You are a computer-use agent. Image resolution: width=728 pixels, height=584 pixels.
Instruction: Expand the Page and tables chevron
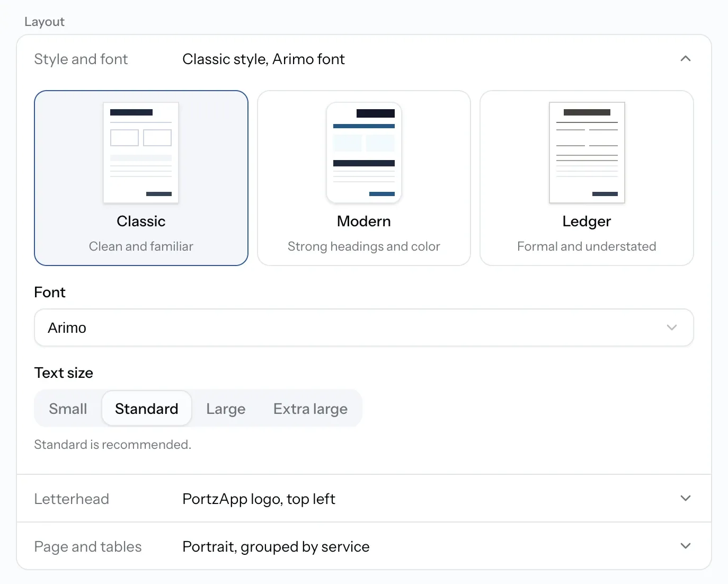[686, 546]
